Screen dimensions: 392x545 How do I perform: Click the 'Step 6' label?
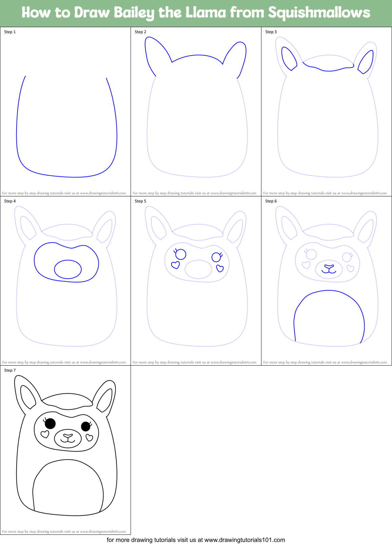click(x=271, y=201)
